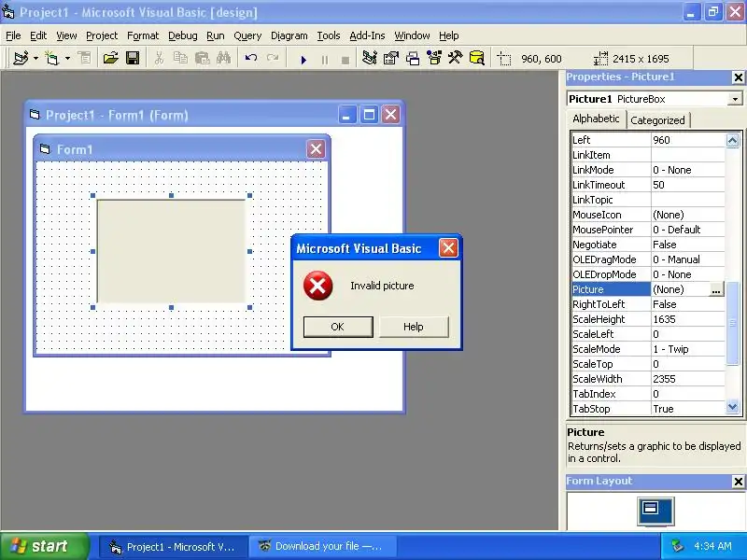Open the Add-Ins menu
Screen dimensions: 747x560
tap(367, 35)
